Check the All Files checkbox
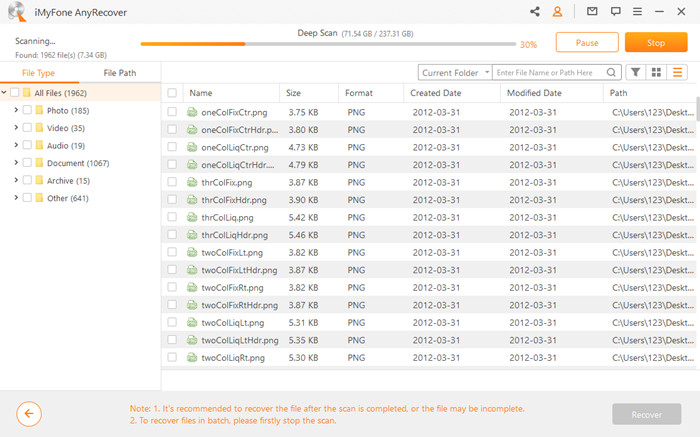Image resolution: width=700 pixels, height=437 pixels. click(15, 92)
